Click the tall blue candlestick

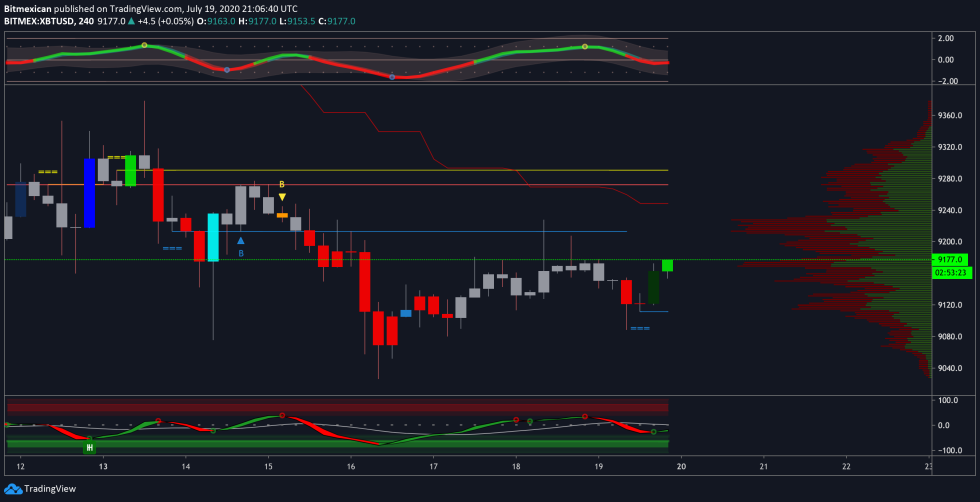click(89, 192)
